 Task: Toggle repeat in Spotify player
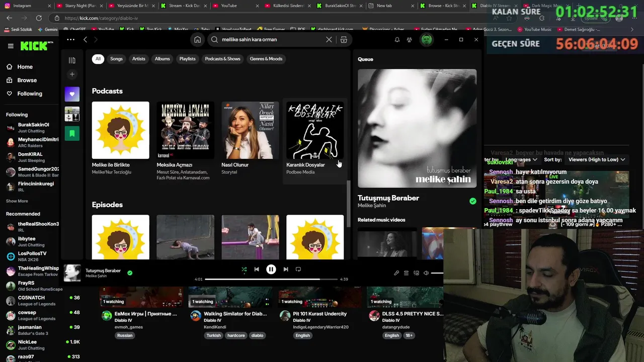coord(298,269)
